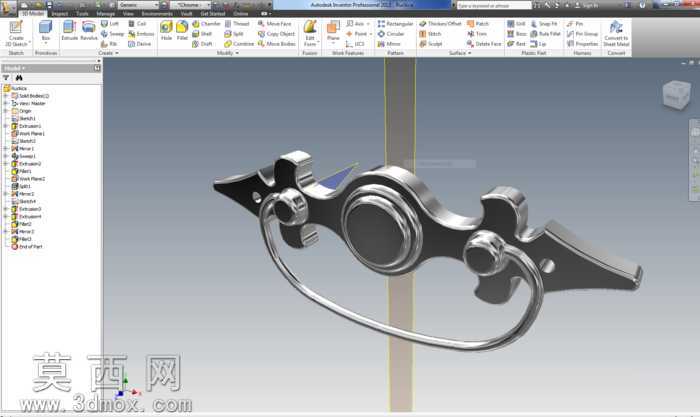Choose the Stitch surface tool
700x417 pixels.
point(430,34)
